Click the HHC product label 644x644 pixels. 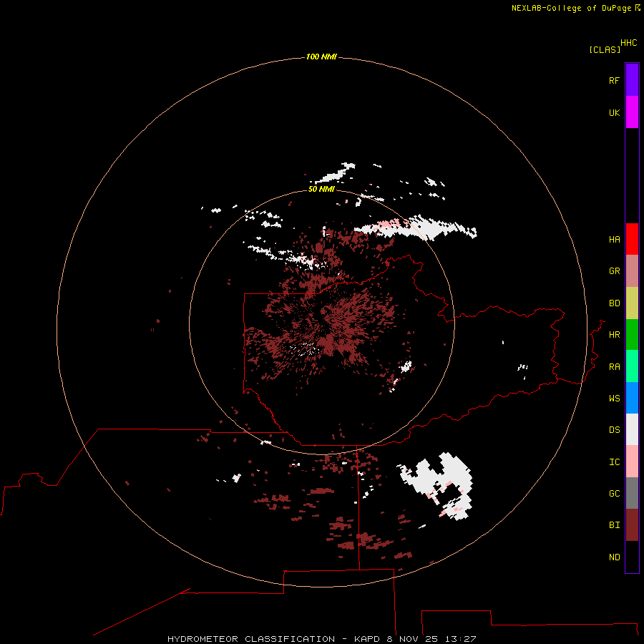coord(629,43)
